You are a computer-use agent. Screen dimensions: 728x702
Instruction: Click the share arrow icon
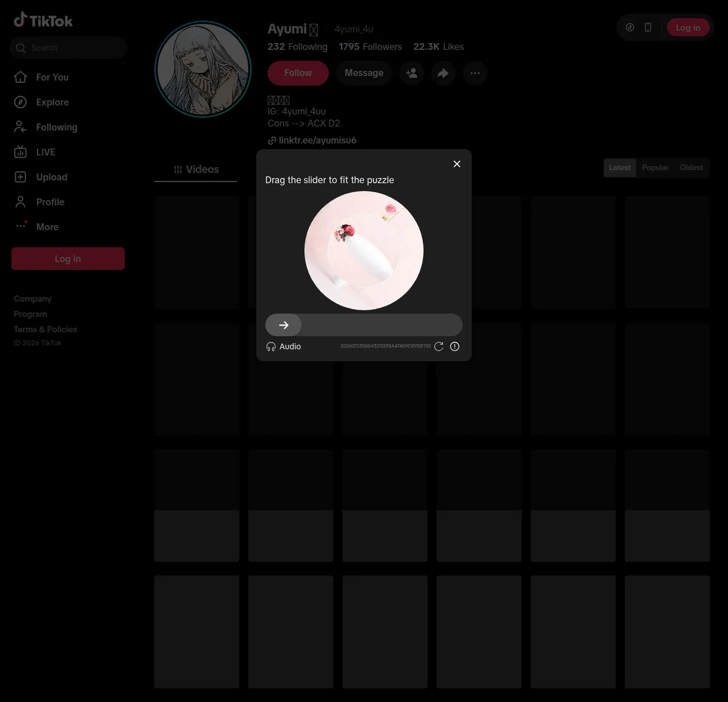(x=443, y=73)
